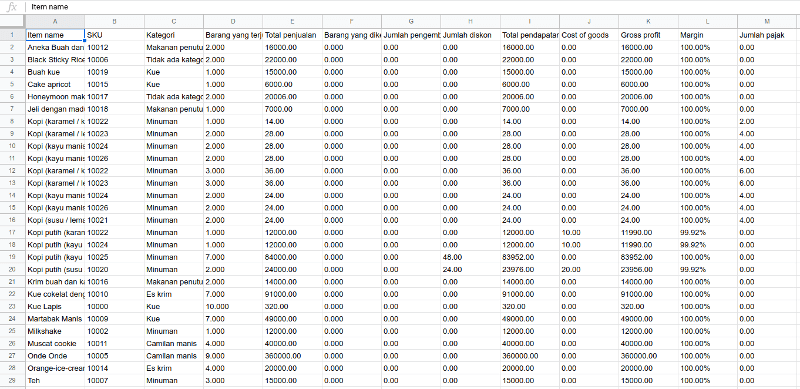This screenshot has width=800, height=389.
Task: Click the 'Gross profit' header cell
Action: coord(648,35)
